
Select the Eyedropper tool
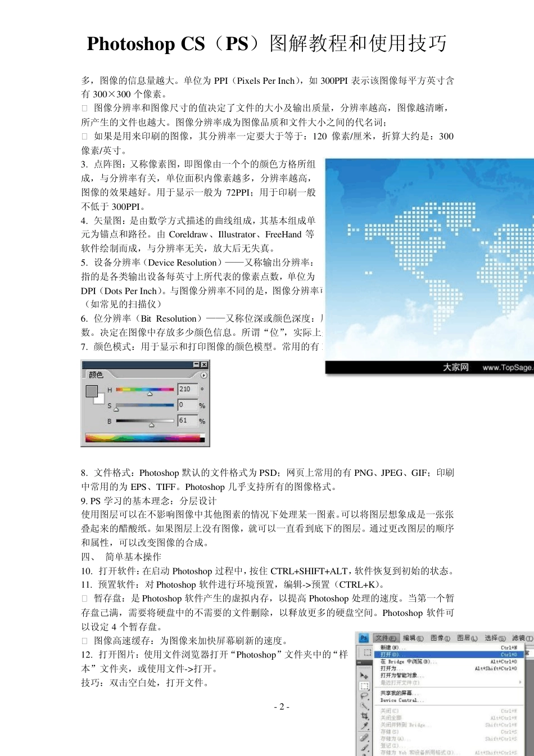(364, 726)
